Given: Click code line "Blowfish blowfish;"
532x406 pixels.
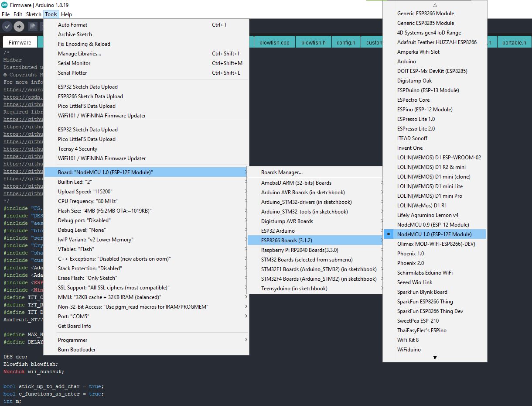Looking at the screenshot, I should click(31, 364).
